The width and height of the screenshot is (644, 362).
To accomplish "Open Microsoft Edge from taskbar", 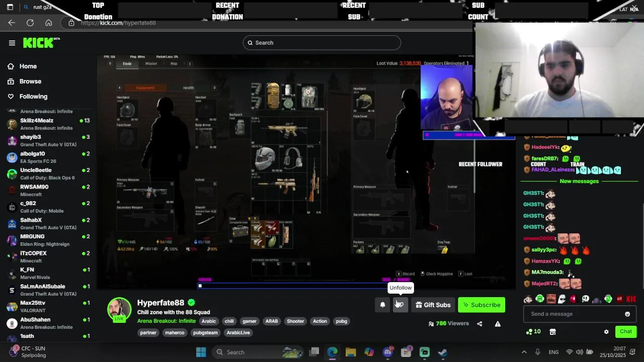I will [332, 352].
